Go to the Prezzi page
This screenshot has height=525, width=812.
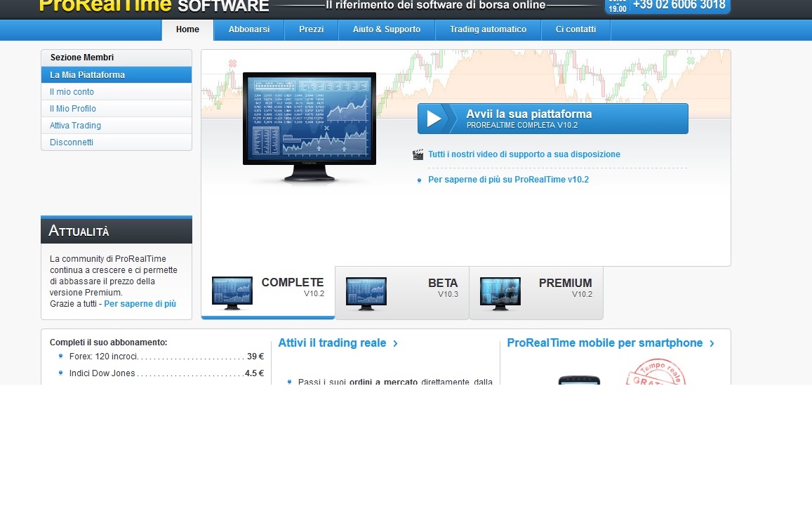311,29
